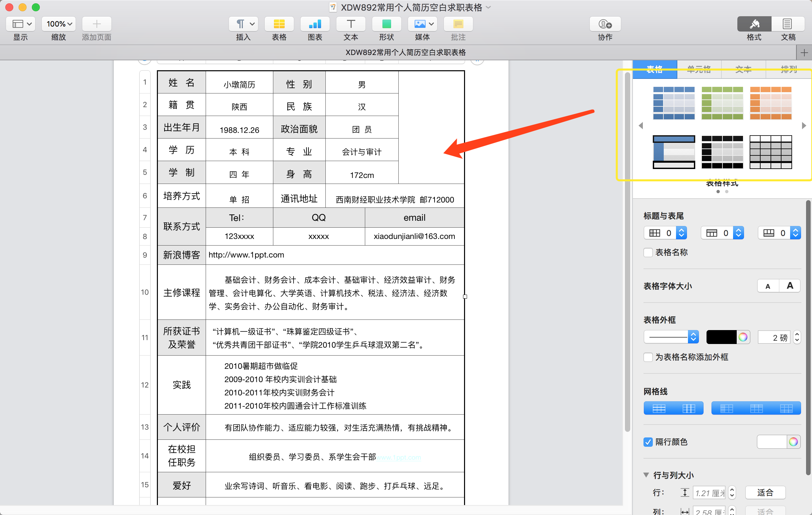Click the black outline color swatch
The width and height of the screenshot is (812, 515).
coord(721,337)
